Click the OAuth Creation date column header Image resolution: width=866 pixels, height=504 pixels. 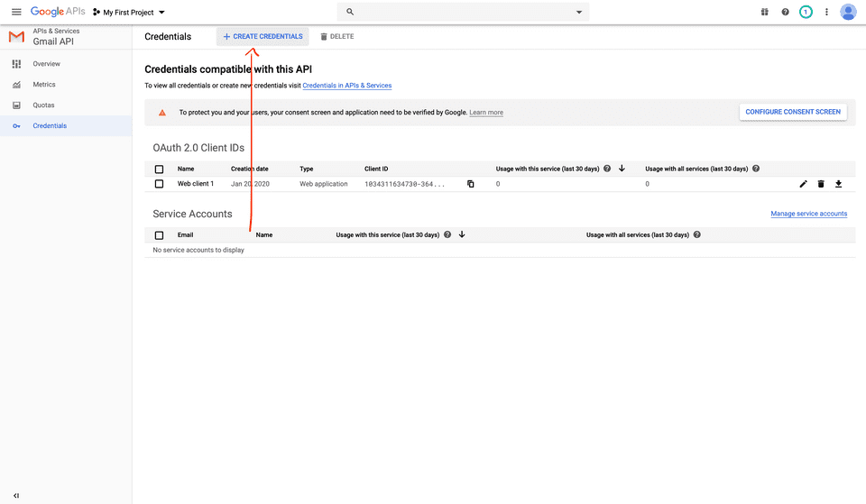click(x=250, y=169)
